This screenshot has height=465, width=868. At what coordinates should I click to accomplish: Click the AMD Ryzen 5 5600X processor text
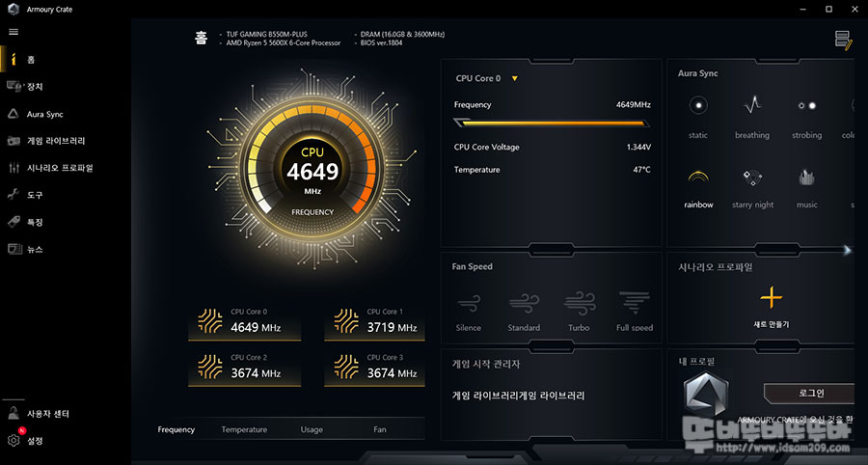click(283, 43)
